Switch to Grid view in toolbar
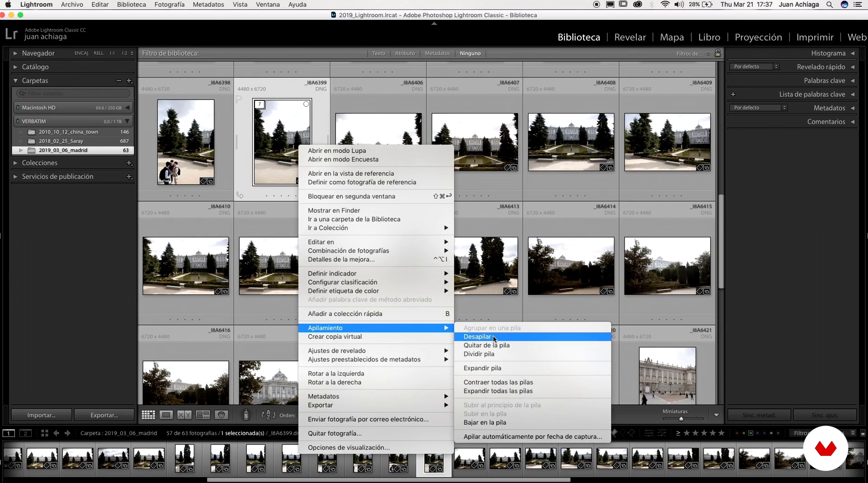 148,415
